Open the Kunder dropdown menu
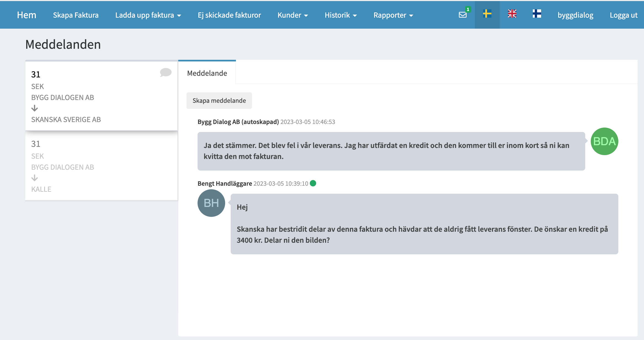 [x=292, y=15]
